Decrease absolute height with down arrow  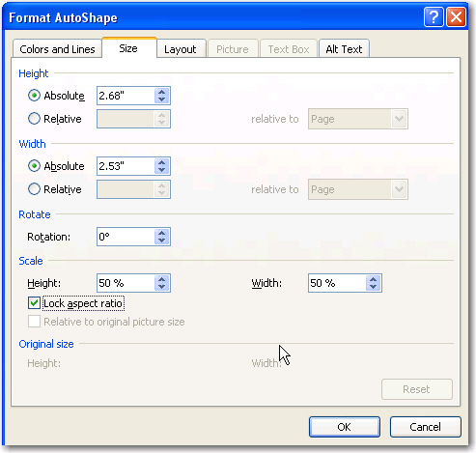161,99
